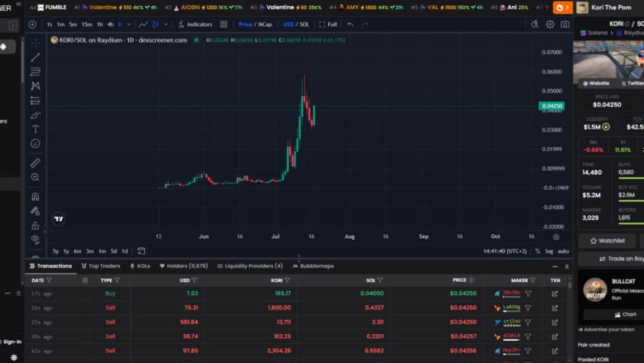Select the brush drawing tool

pos(35,115)
